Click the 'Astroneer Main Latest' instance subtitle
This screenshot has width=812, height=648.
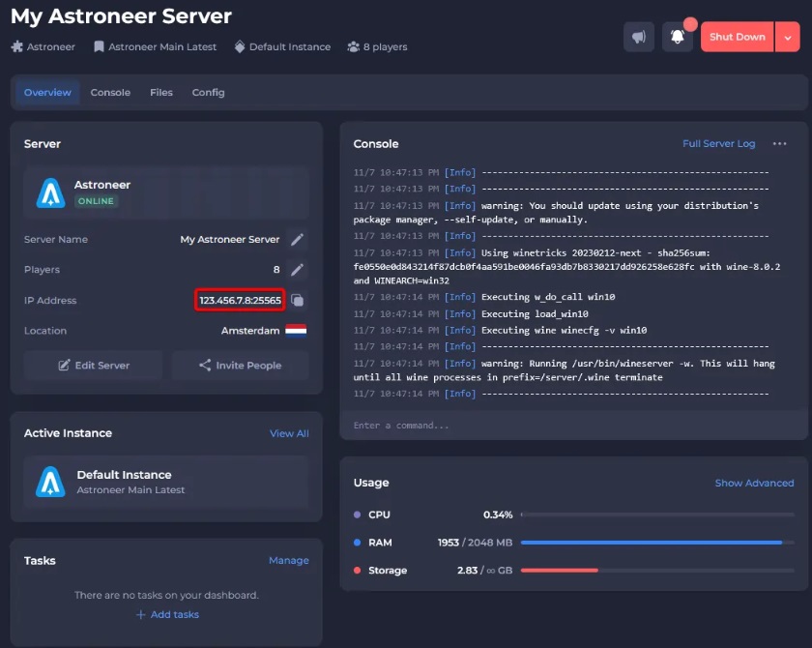[130, 490]
